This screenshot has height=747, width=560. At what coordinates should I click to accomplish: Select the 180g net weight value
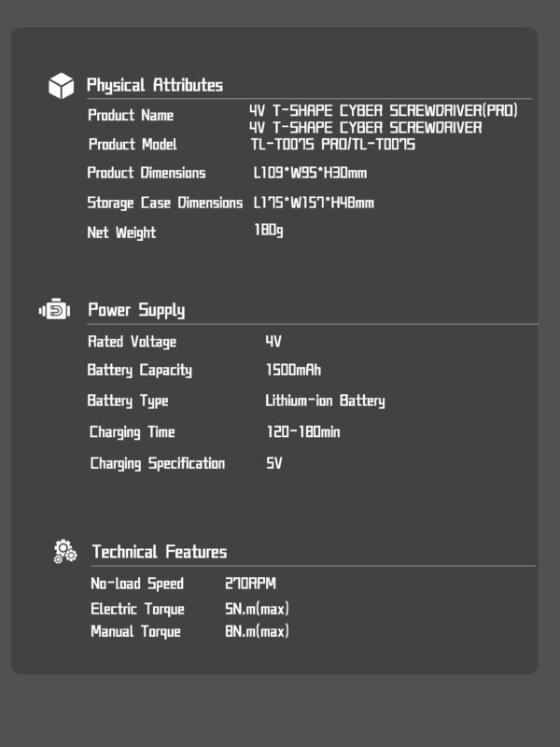(269, 231)
